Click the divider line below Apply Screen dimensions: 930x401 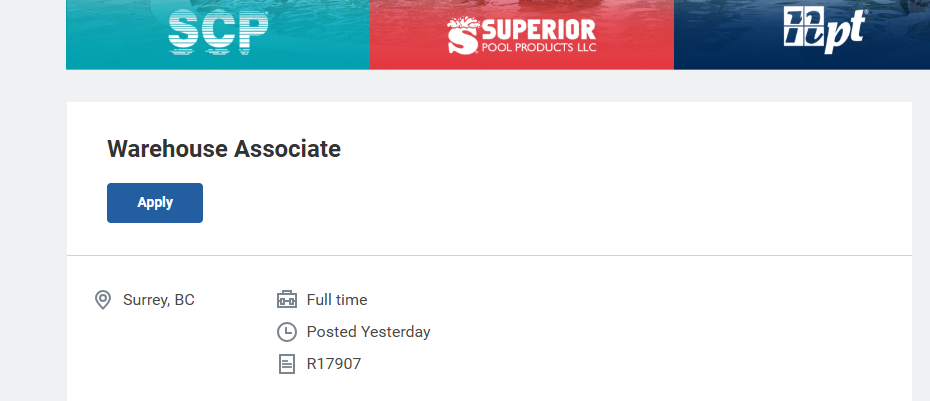(x=489, y=256)
